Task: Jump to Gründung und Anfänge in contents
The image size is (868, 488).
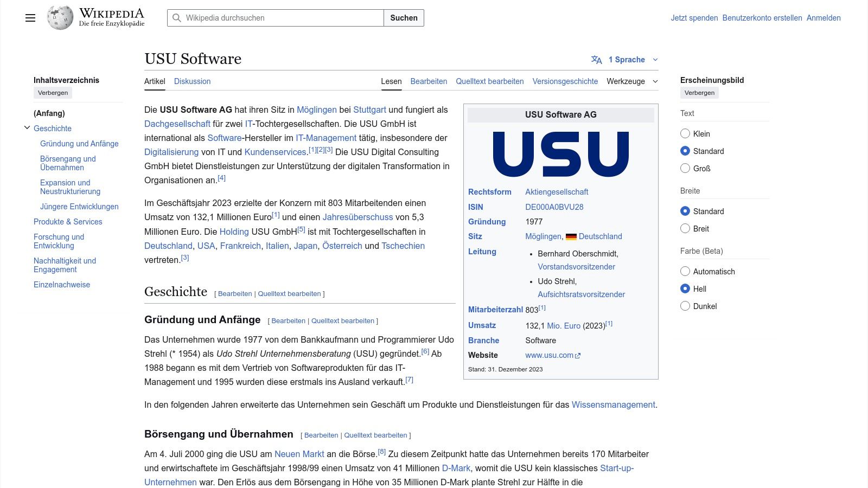Action: point(79,144)
